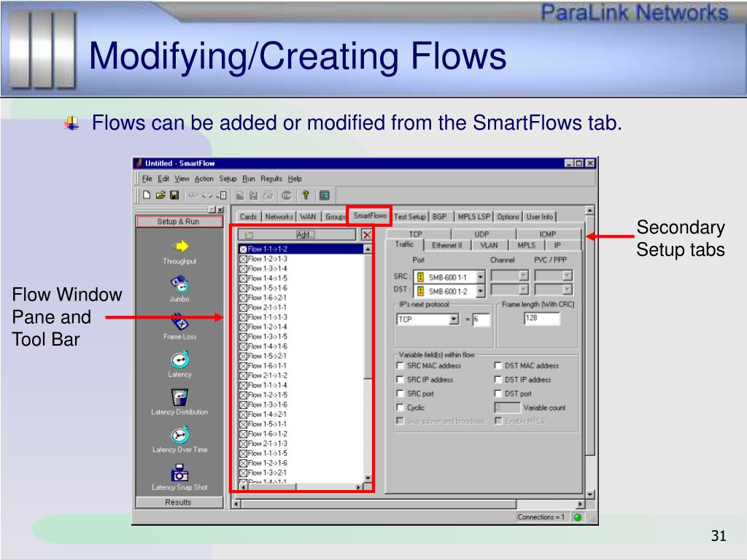
Task: Open the Results menu
Action: [271, 179]
